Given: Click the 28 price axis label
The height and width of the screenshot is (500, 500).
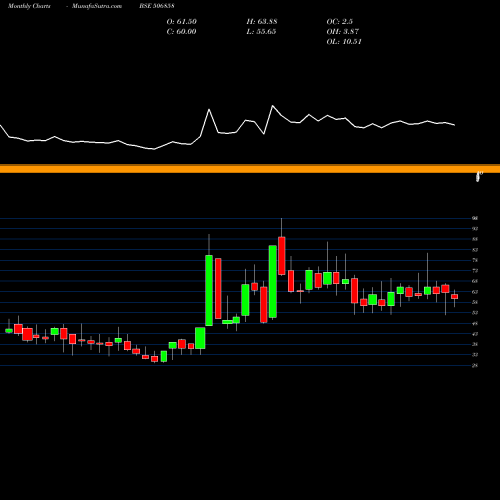Looking at the screenshot, I should point(475,365).
